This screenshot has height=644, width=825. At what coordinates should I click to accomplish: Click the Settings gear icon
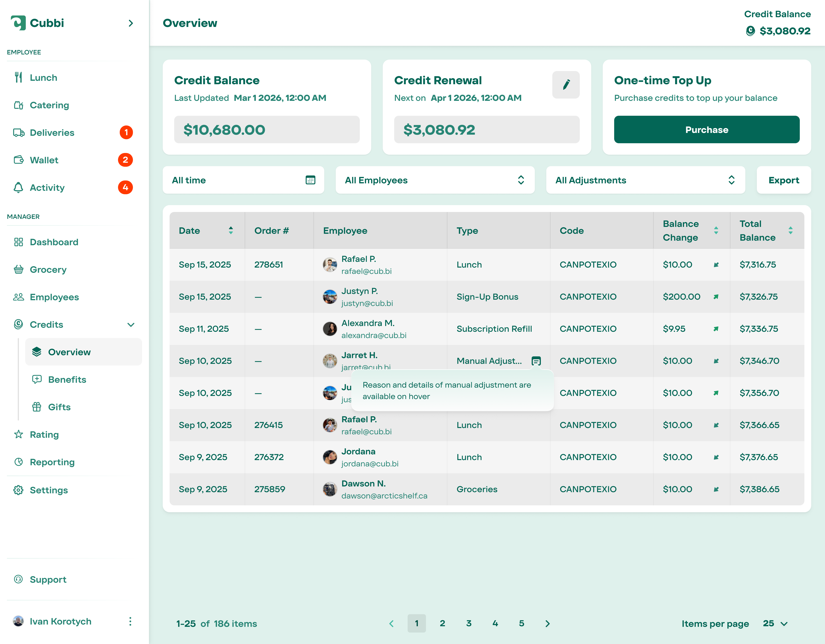tap(19, 490)
